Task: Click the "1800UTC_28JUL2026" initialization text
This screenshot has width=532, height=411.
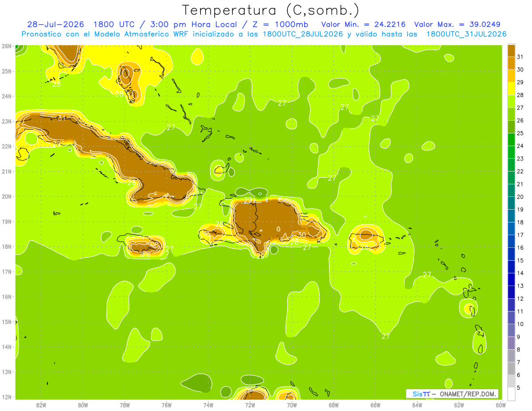Action: point(303,34)
